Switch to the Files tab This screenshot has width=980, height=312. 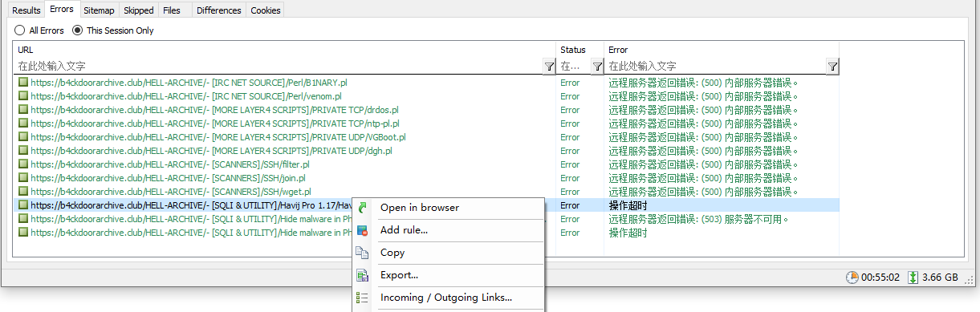tap(171, 10)
